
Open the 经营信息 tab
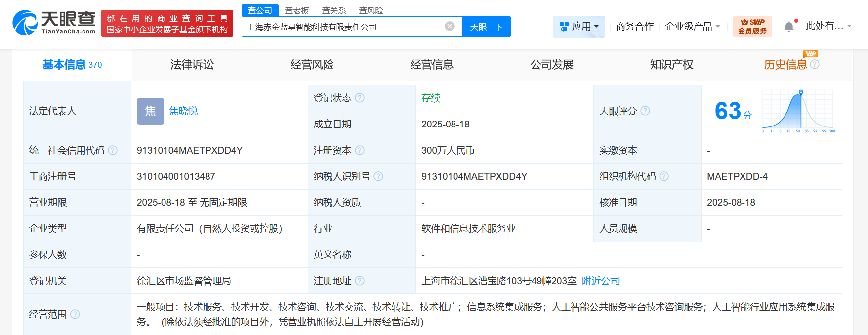(x=432, y=65)
